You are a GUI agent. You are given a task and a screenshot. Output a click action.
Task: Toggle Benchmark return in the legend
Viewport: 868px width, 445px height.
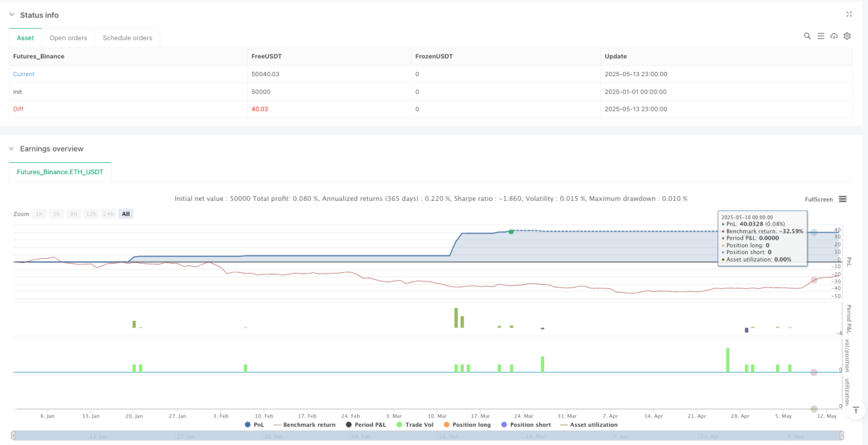(x=304, y=424)
